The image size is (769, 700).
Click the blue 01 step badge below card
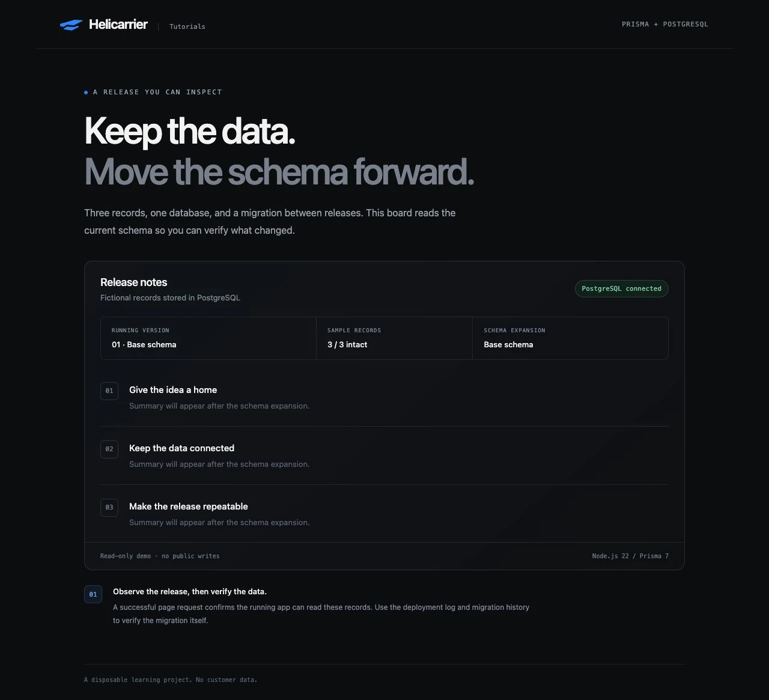[93, 594]
